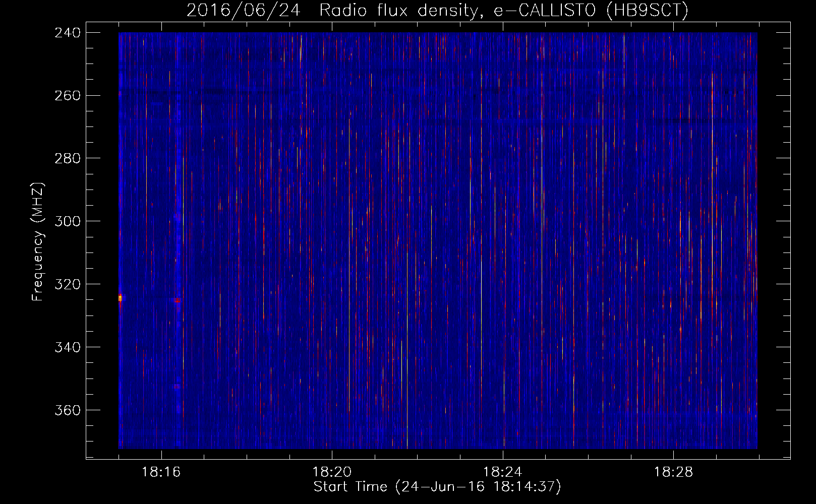Click the 340 frequency tick label
Image resolution: width=816 pixels, height=504 pixels.
(x=68, y=348)
